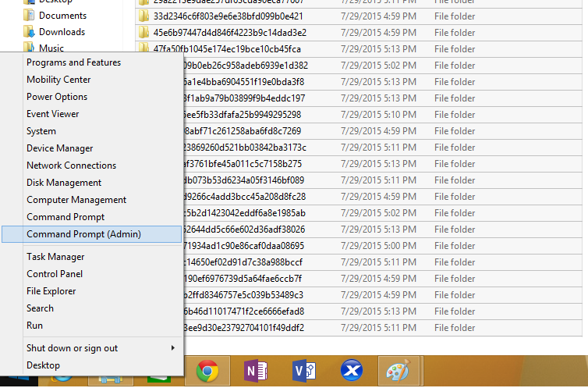Viewport: 588px width, 388px height.
Task: Select row ending 14650ef02d91d7c38a988bccf
Action: 382,262
